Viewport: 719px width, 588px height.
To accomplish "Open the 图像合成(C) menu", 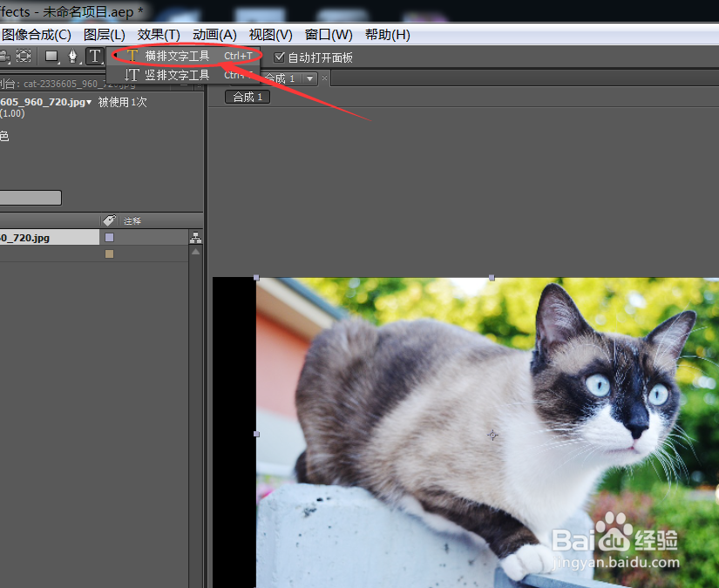I will click(37, 35).
